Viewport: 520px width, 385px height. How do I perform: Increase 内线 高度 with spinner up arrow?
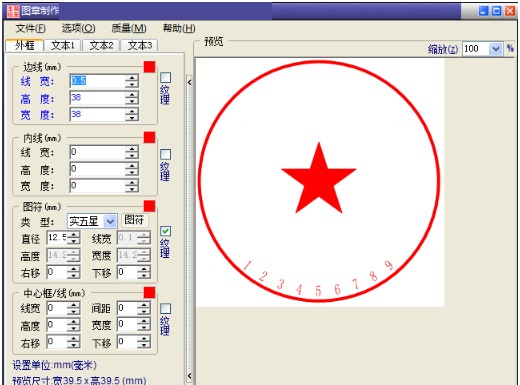(x=132, y=166)
